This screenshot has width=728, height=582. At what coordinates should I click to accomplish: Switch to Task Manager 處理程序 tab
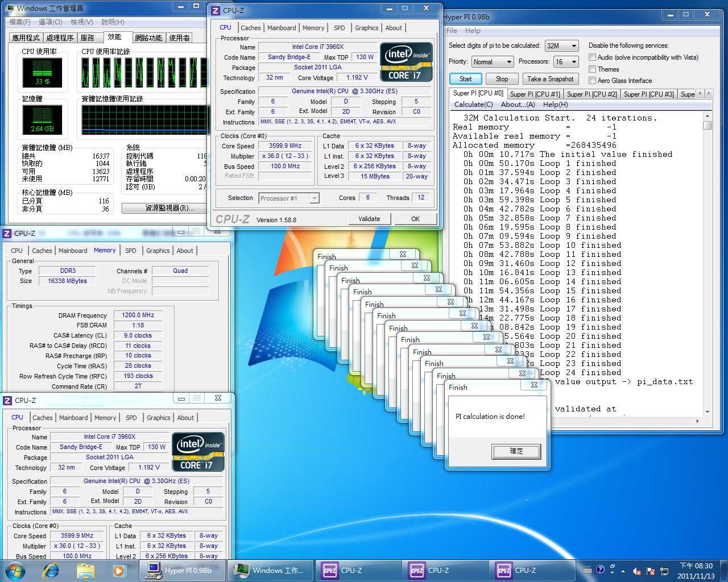pos(60,38)
